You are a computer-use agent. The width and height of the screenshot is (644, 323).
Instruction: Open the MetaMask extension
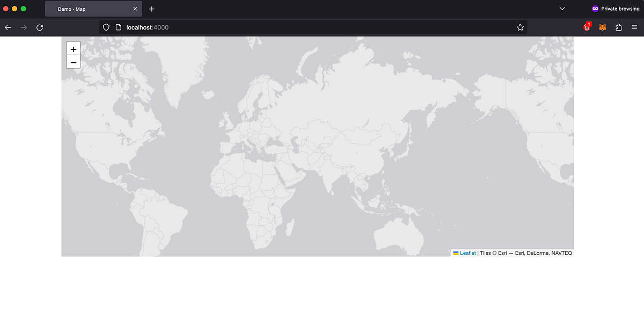[602, 27]
